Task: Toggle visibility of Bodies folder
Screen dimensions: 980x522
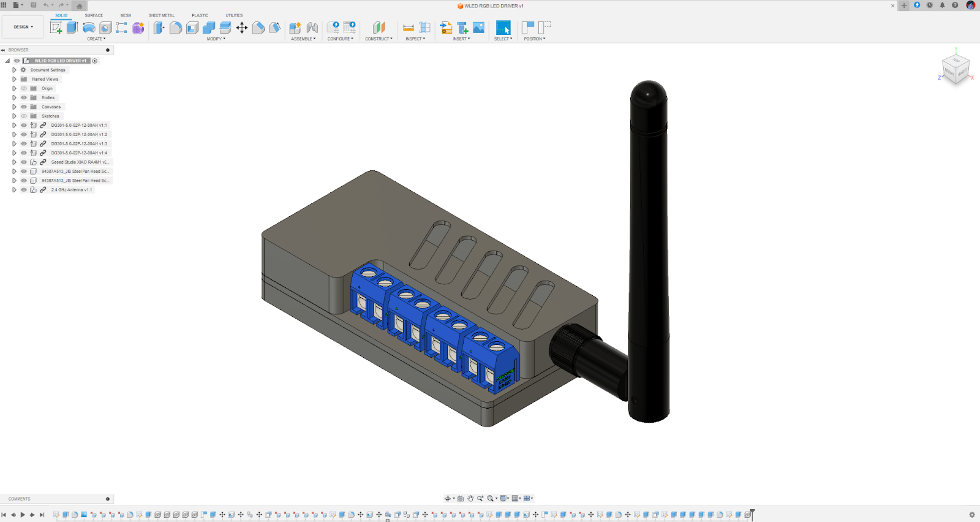Action: 24,97
